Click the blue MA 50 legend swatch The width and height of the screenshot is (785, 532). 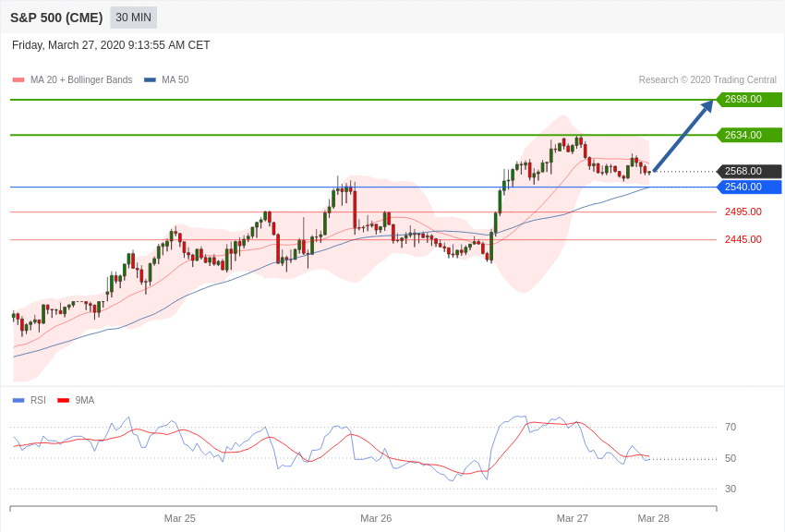click(x=150, y=80)
